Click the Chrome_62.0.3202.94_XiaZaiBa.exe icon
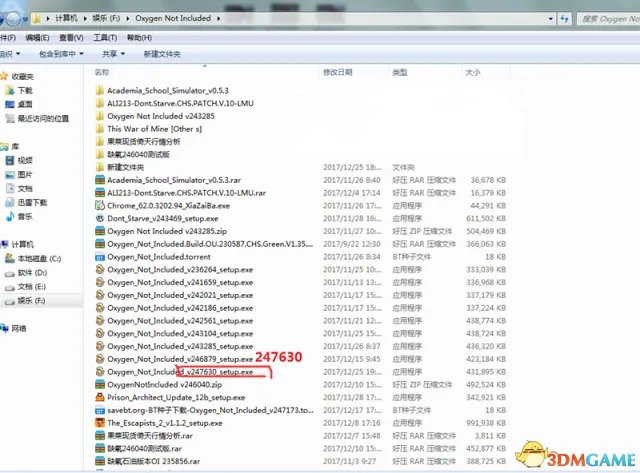The height and width of the screenshot is (473, 640). pos(100,205)
